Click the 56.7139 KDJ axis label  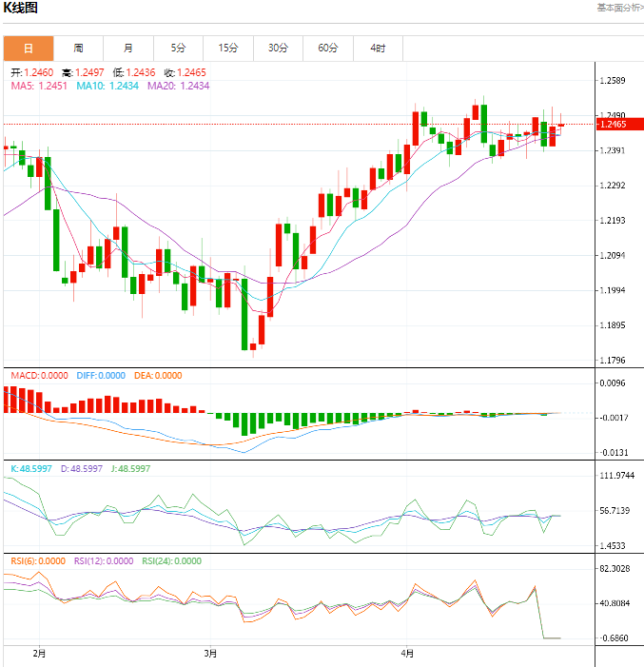pyautogui.click(x=615, y=510)
